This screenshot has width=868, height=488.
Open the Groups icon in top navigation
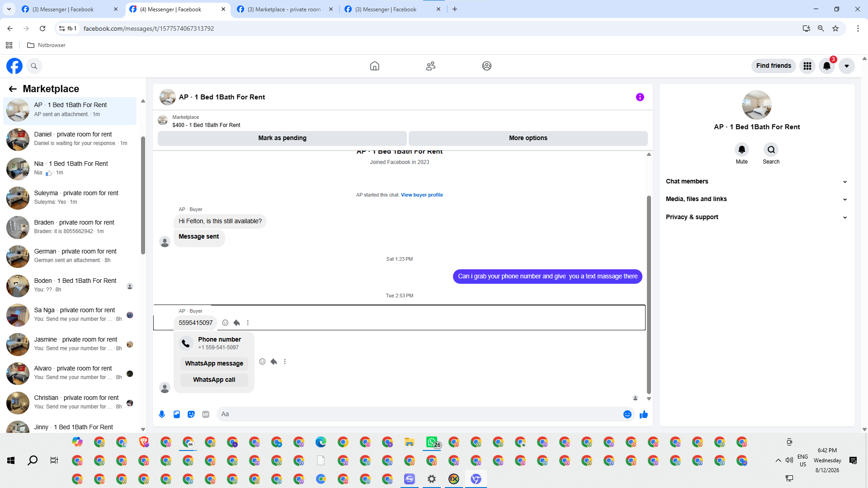click(487, 66)
